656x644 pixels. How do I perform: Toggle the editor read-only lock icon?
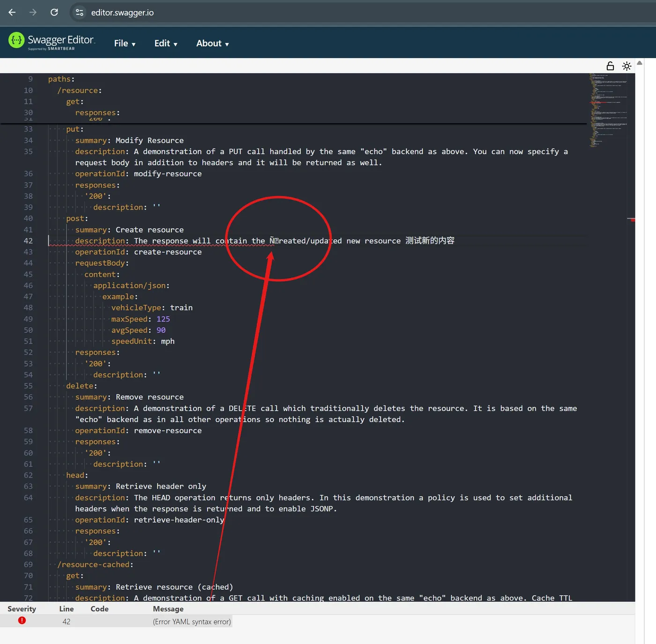(610, 66)
